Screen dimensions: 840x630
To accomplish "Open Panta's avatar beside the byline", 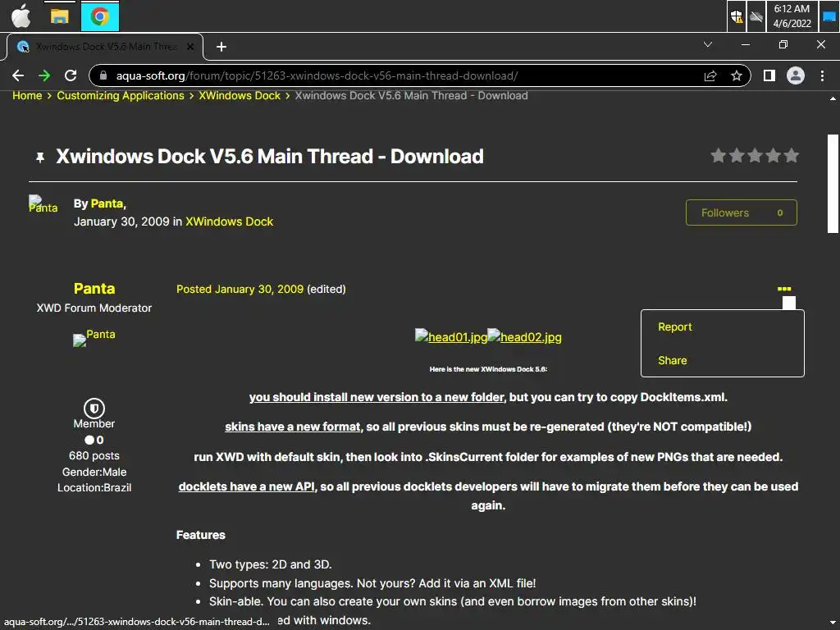I will (43, 204).
